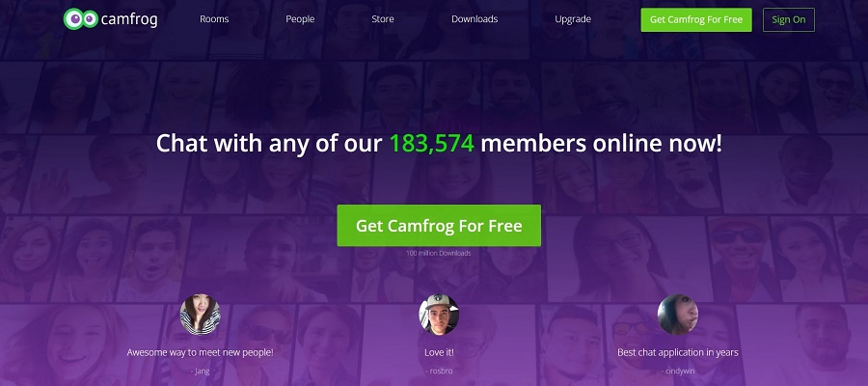Open the Rooms menu item
Screen dimensions: 868x386
214,19
